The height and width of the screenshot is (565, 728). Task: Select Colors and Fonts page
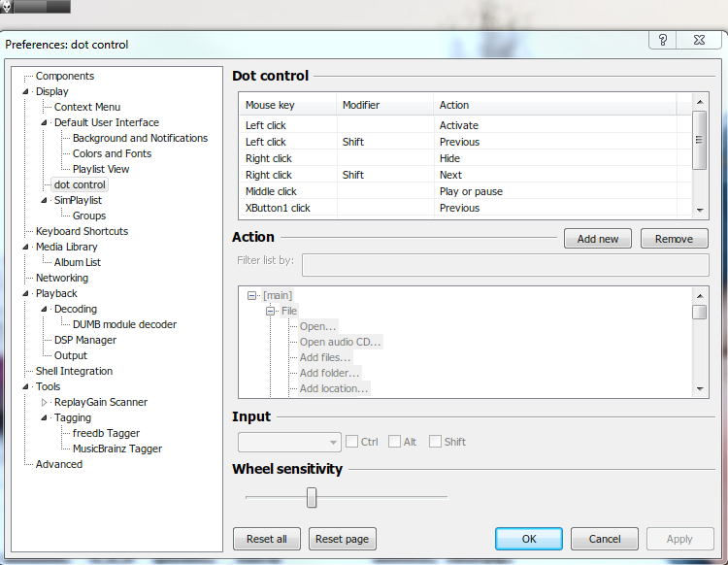(x=112, y=153)
